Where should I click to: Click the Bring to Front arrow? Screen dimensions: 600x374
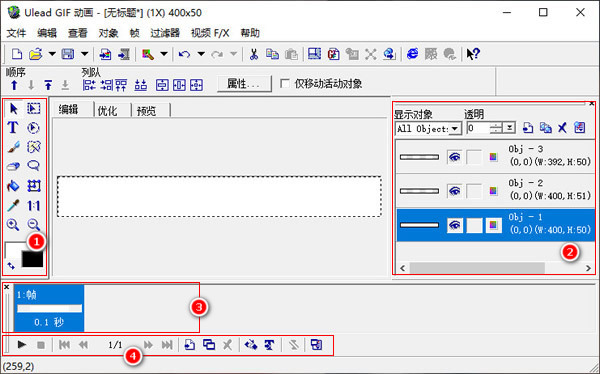pos(48,85)
